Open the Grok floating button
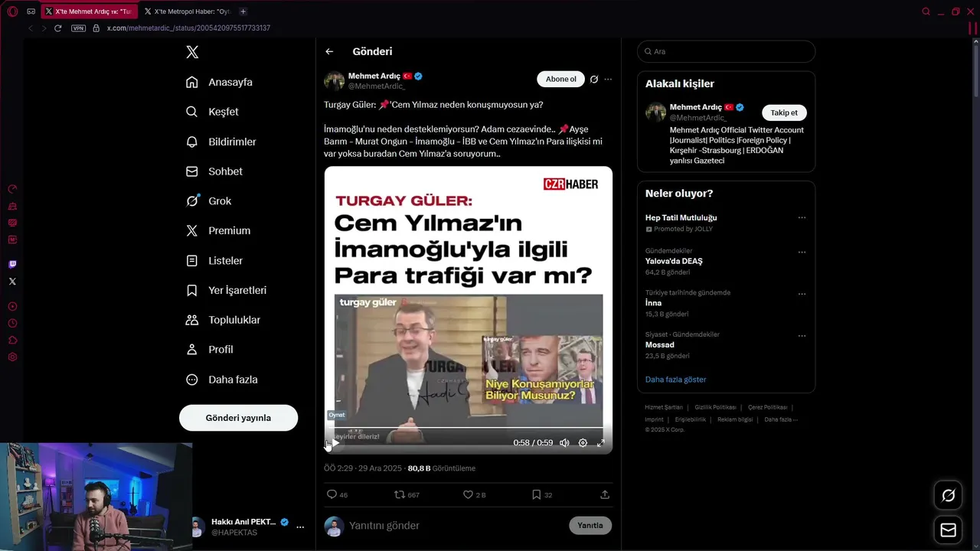 point(948,496)
